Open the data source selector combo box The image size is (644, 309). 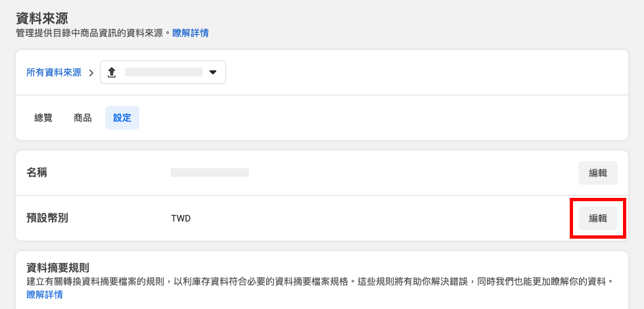(x=163, y=73)
